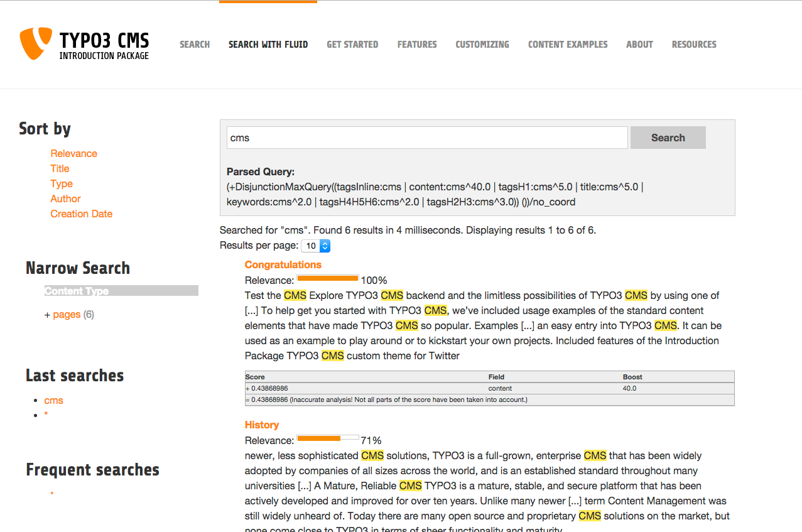The height and width of the screenshot is (532, 802).
Task: Click the TYPO3 CMS logo
Action: coord(84,44)
